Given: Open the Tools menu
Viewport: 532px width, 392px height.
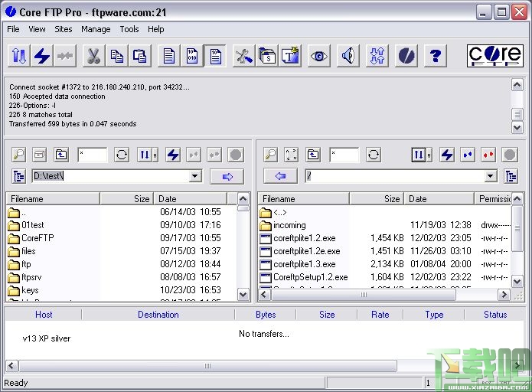Looking at the screenshot, I should (x=129, y=29).
